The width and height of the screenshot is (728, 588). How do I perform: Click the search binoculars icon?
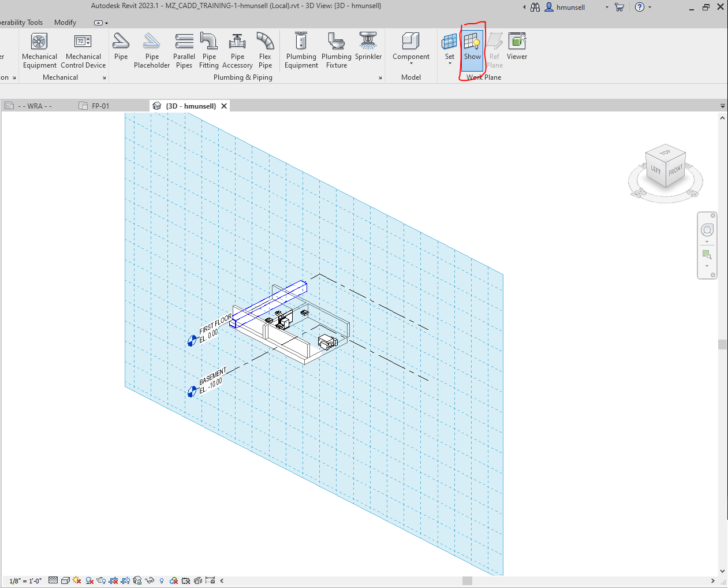(535, 7)
